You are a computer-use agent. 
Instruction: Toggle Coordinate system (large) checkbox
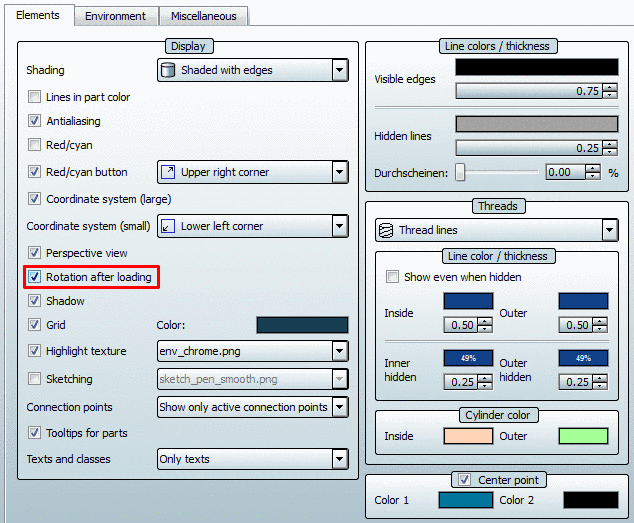click(x=34, y=199)
